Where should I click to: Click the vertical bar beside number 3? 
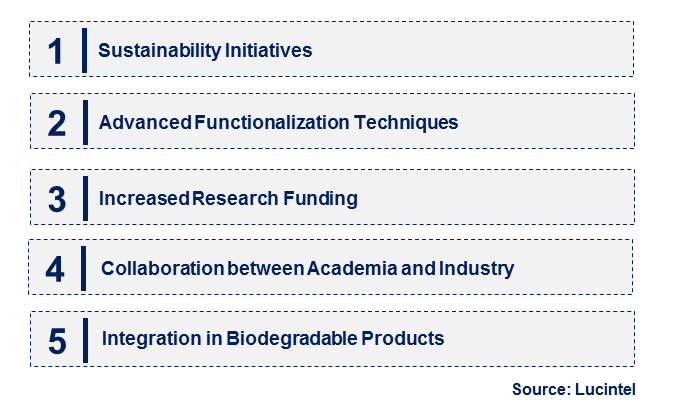click(x=85, y=198)
